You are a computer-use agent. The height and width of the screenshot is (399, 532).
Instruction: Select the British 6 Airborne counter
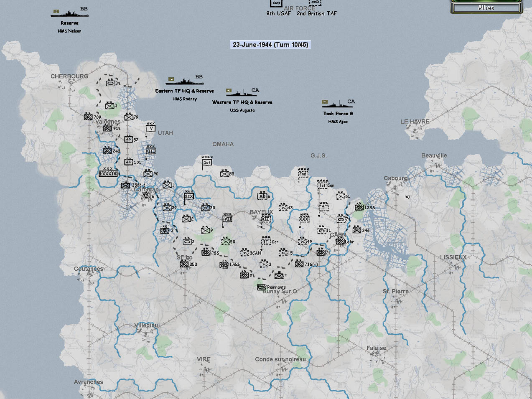(x=262, y=196)
